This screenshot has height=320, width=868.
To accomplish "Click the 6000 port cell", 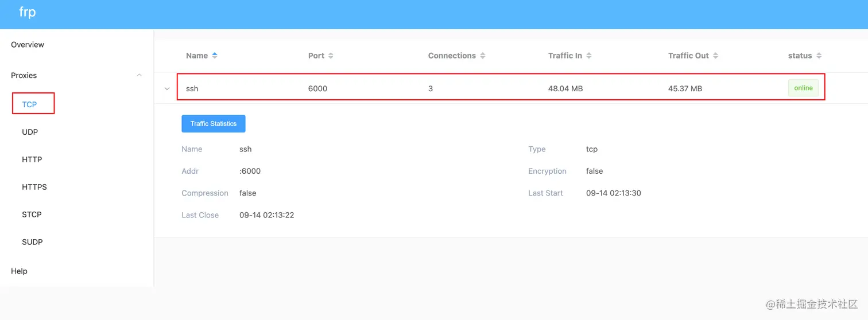I will pos(317,88).
